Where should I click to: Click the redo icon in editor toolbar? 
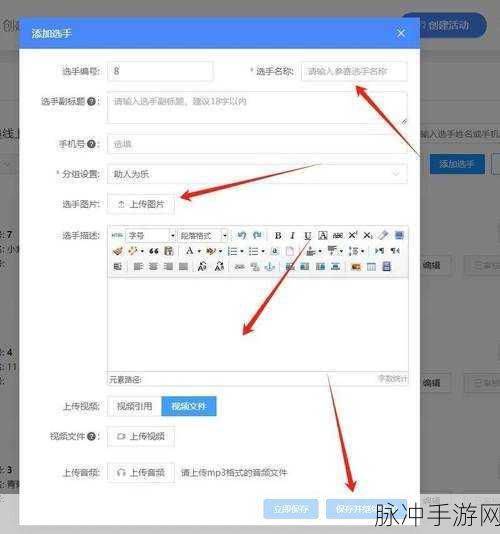257,235
